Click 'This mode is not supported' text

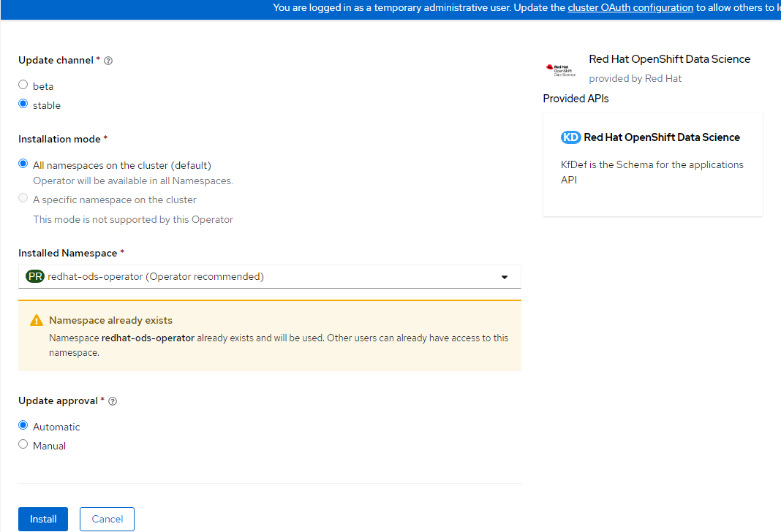[133, 219]
